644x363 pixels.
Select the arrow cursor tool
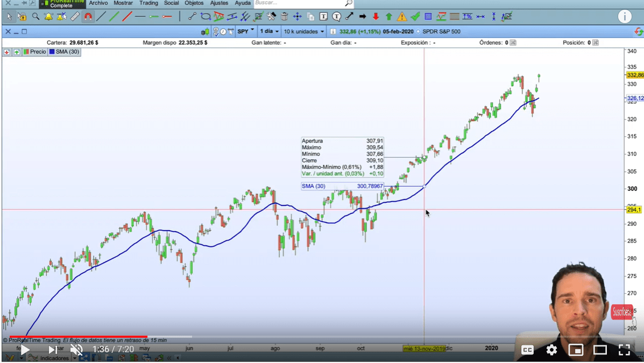(x=9, y=17)
